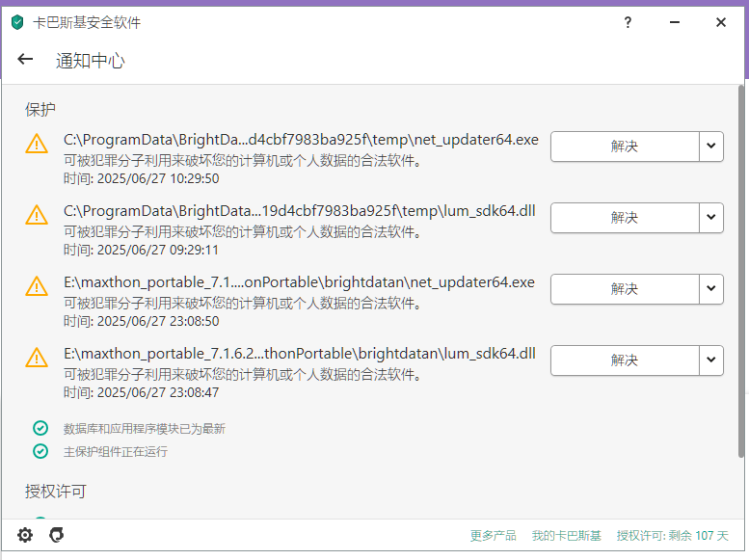Click path E:\maxthon_portable_7.1.6.2...lum_sdk64.dll
This screenshot has height=560, width=749.
(x=300, y=354)
